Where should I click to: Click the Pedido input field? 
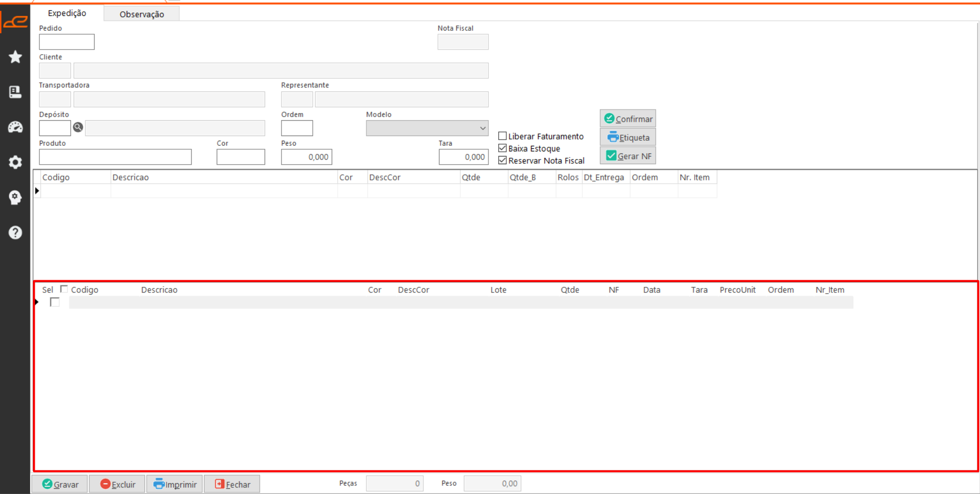point(67,42)
